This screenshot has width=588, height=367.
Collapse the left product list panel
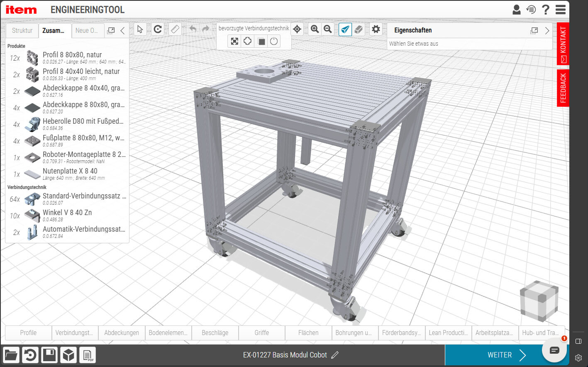click(122, 30)
